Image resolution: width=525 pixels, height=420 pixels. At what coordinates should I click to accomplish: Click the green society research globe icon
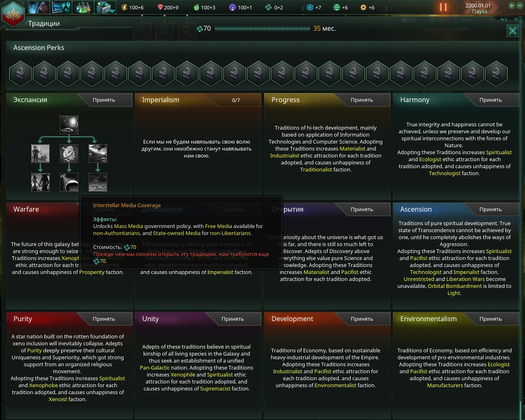[337, 7]
